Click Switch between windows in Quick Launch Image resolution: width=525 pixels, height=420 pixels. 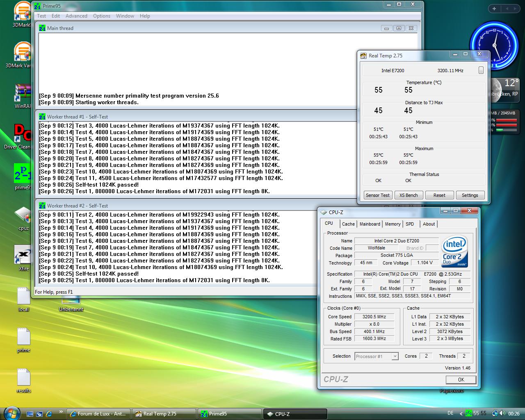tap(39, 414)
